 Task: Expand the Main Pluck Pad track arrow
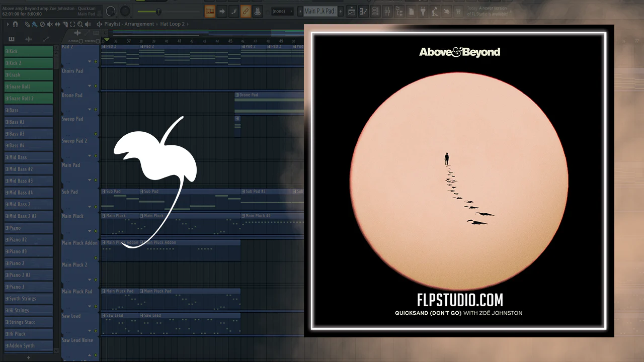point(90,306)
